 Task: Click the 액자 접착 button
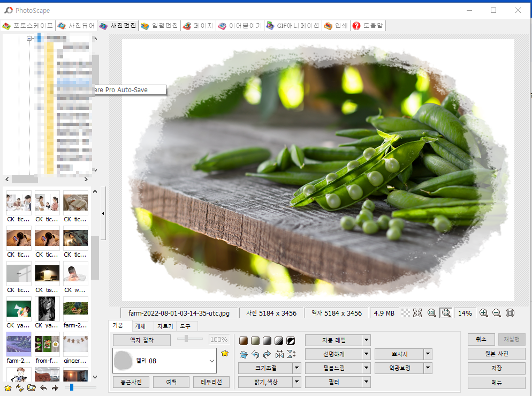142,340
